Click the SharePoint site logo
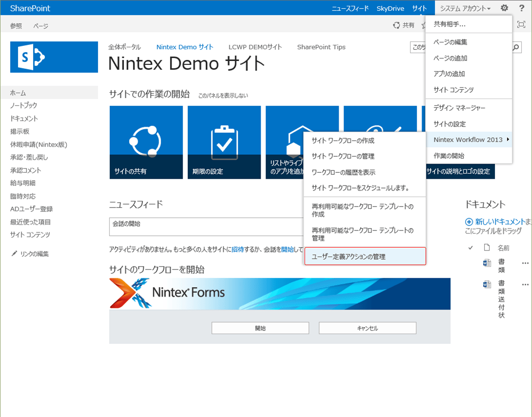The width and height of the screenshot is (532, 417). coord(54,57)
